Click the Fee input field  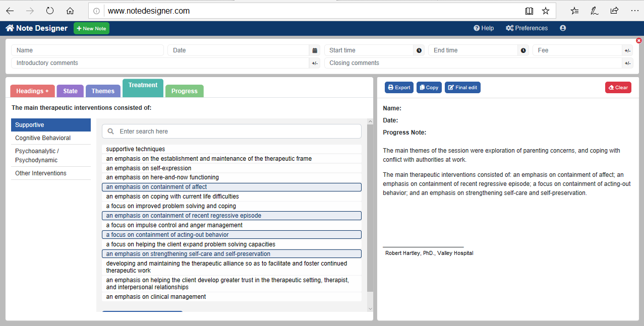[577, 50]
